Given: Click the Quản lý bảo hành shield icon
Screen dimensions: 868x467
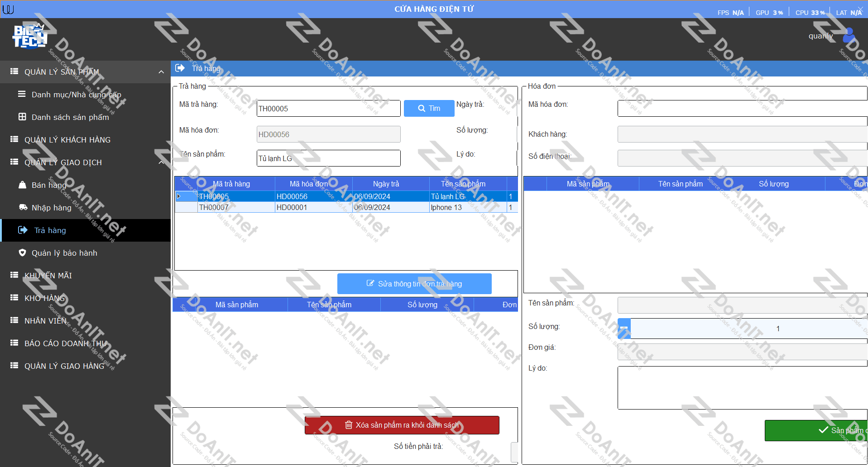Looking at the screenshot, I should click(x=22, y=253).
